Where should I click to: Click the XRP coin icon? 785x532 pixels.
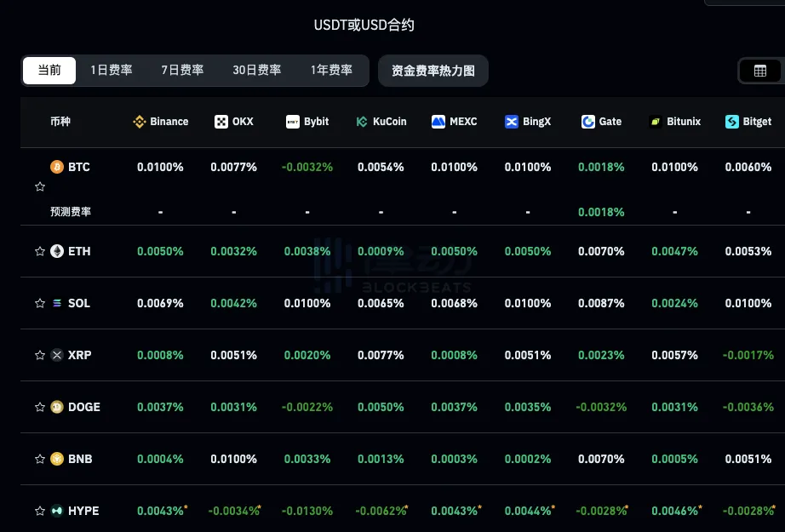(x=57, y=355)
